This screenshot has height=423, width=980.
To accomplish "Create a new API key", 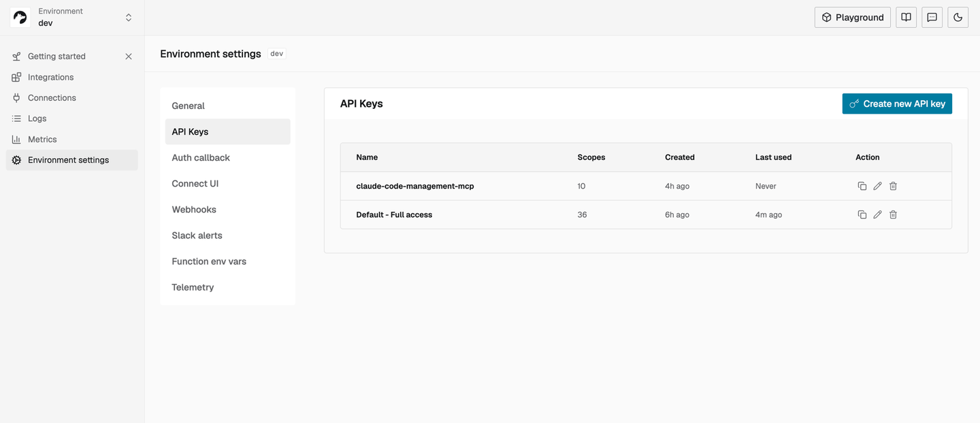I will click(x=897, y=104).
